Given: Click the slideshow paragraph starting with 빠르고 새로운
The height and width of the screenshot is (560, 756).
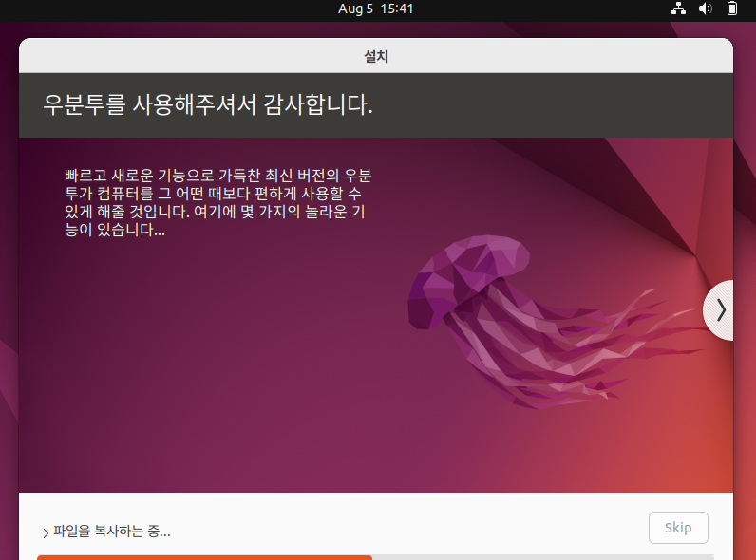Looking at the screenshot, I should click(217, 202).
